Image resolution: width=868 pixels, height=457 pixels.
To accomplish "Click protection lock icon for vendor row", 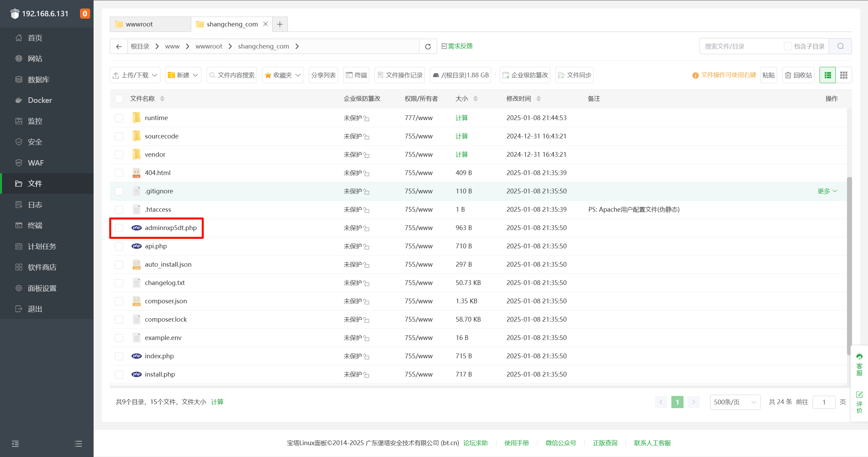I will 367,155.
